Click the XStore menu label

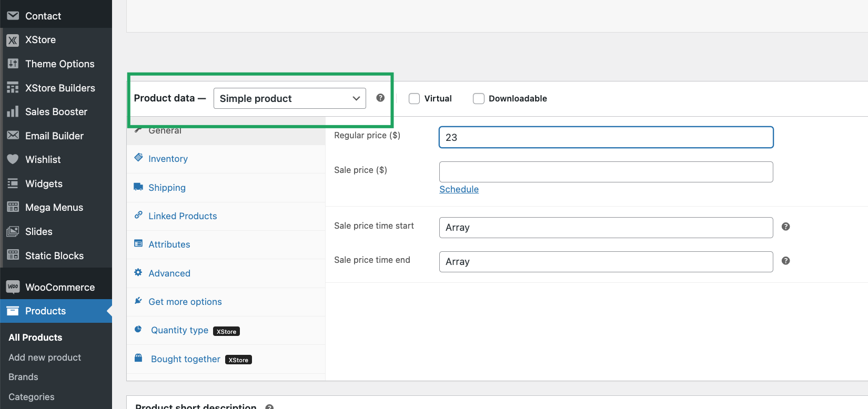pyautogui.click(x=41, y=40)
